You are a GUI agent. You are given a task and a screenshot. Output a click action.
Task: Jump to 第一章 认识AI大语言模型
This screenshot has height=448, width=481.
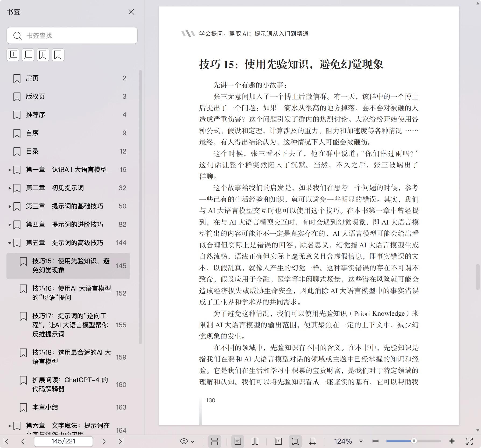pyautogui.click(x=66, y=170)
